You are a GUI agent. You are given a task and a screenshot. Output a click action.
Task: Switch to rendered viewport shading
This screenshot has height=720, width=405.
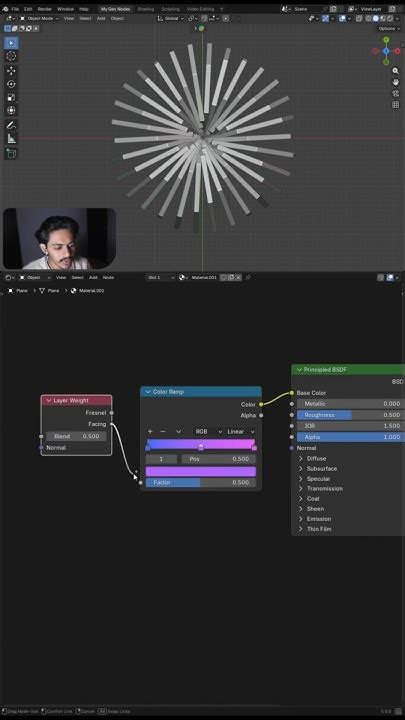[x=389, y=18]
